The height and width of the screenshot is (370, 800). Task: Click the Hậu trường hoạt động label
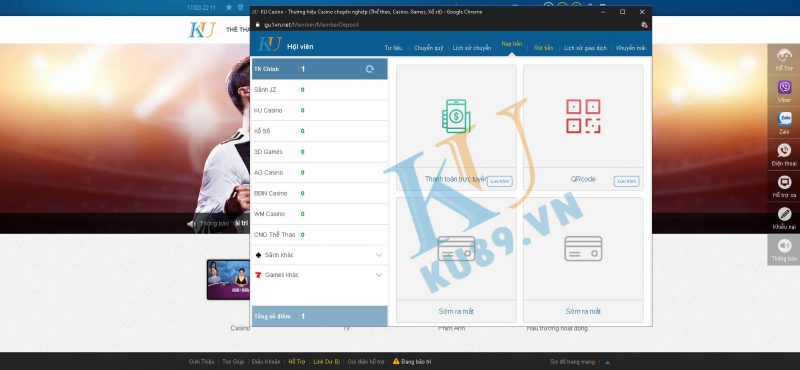[x=557, y=329]
